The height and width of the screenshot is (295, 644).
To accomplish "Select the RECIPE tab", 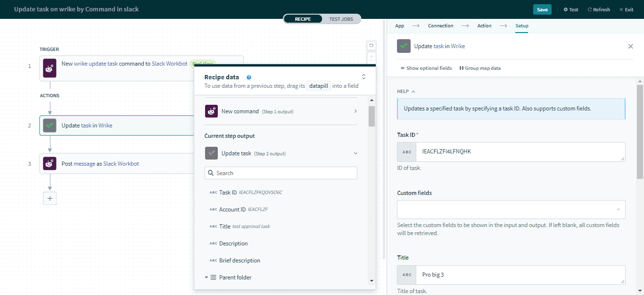I will tap(303, 19).
